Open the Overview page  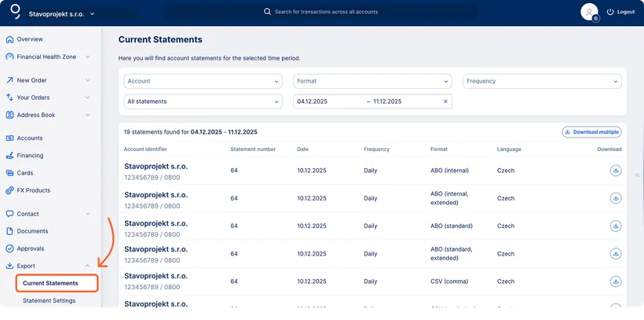tap(30, 39)
